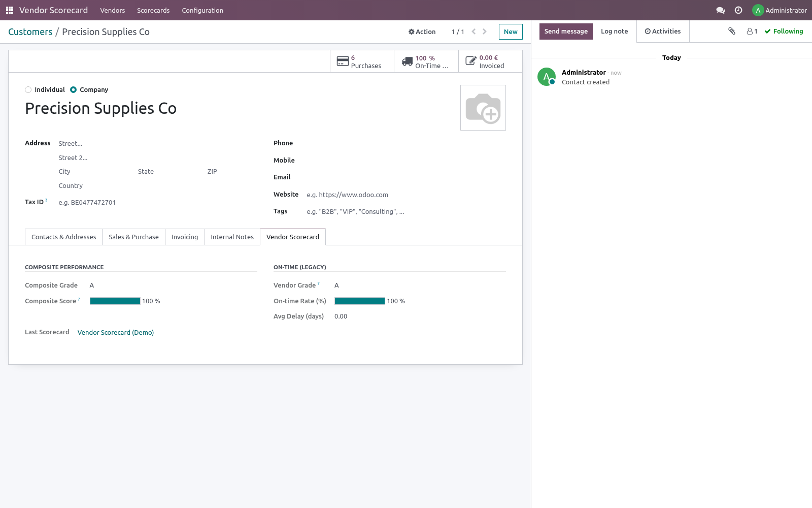Click the On-time Rate progress bar
812x508 pixels.
coord(360,301)
